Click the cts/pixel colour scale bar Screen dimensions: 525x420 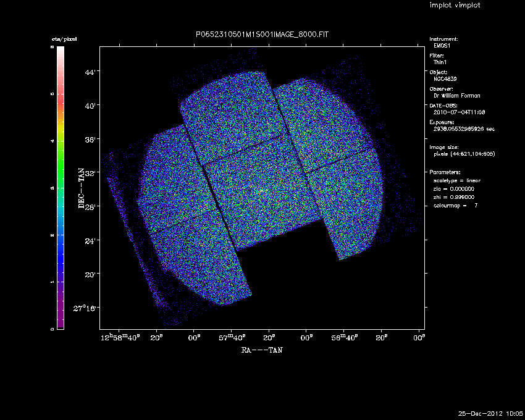point(61,188)
